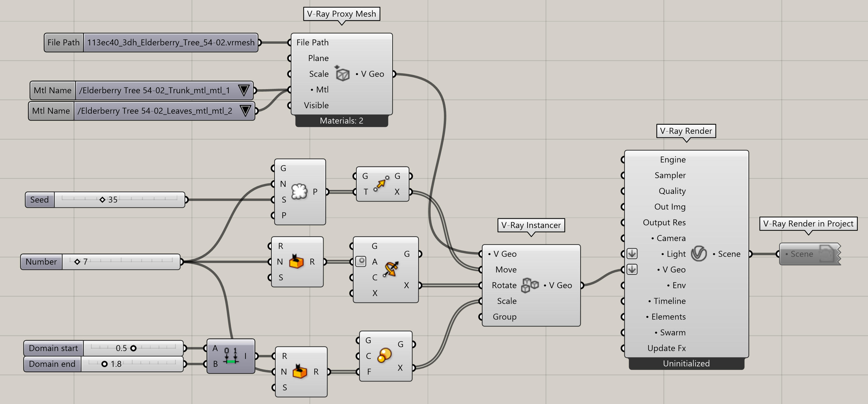Open the Leaves material name dropdown

point(245,111)
